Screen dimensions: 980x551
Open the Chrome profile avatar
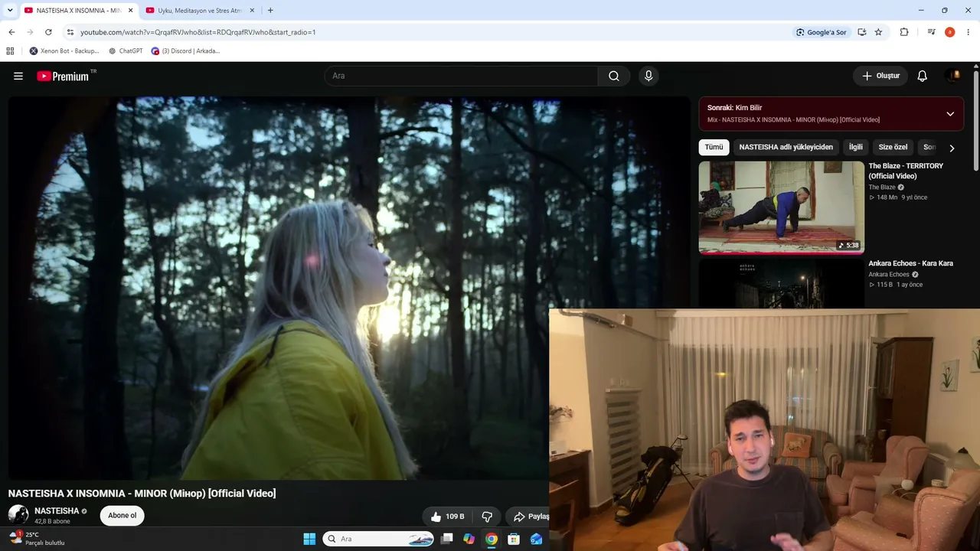[x=949, y=32]
